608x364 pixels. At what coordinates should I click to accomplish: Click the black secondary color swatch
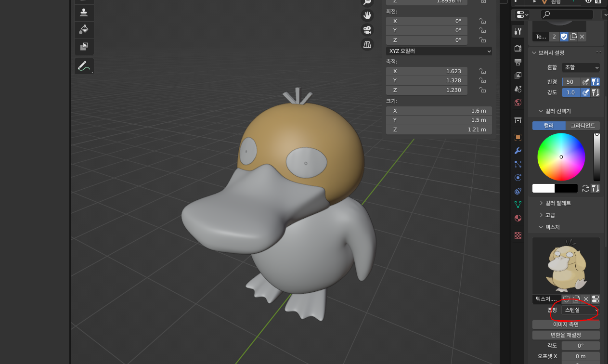(566, 188)
